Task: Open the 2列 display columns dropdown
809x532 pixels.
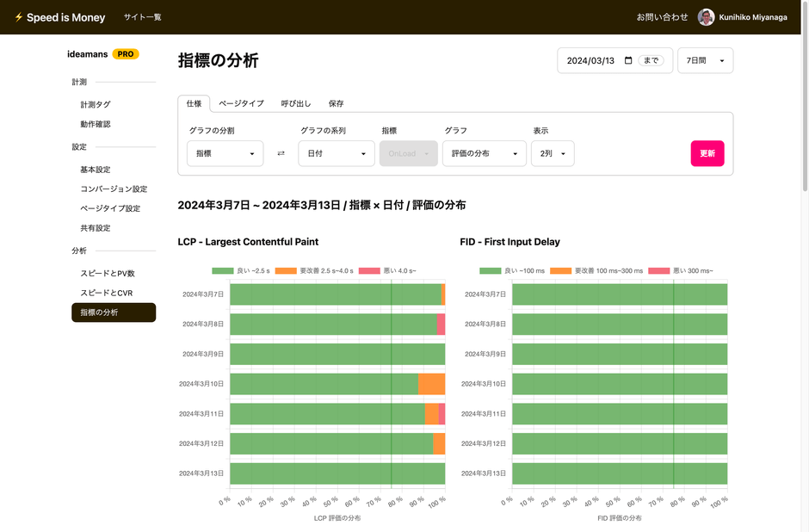Action: coord(552,153)
